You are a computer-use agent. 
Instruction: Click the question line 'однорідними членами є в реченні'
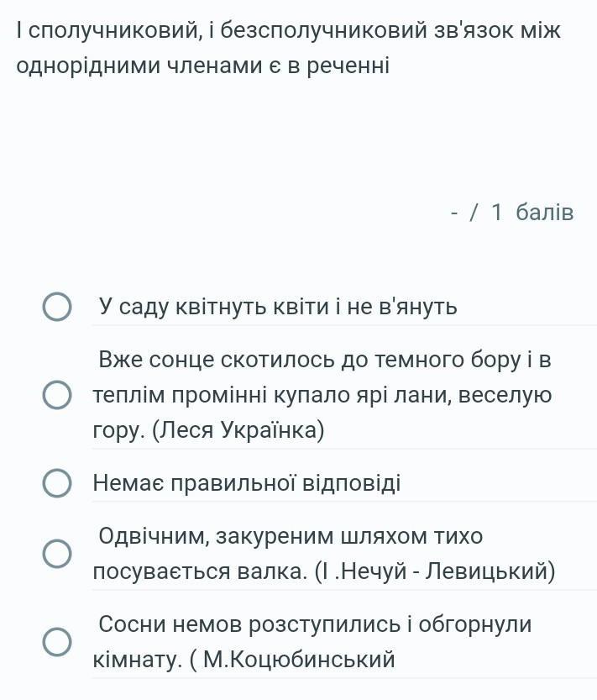[203, 66]
